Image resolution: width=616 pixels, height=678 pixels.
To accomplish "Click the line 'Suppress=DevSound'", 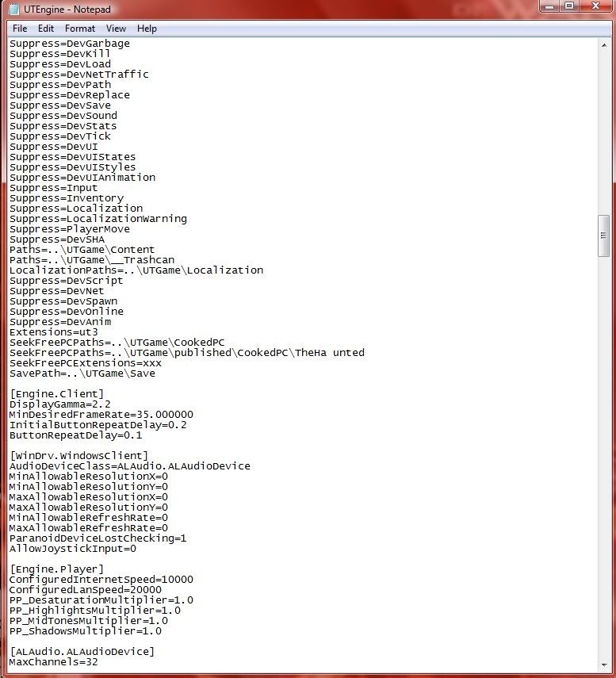I will (x=63, y=116).
